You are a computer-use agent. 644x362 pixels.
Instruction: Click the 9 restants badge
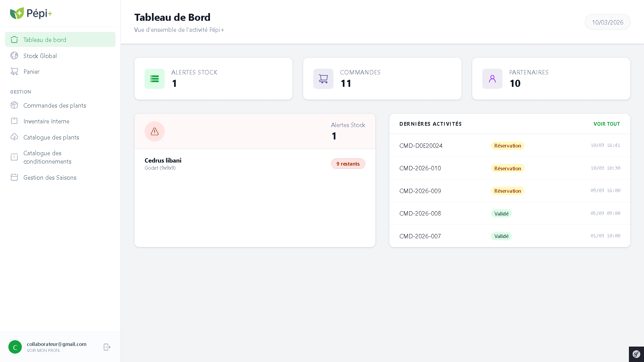click(x=348, y=164)
